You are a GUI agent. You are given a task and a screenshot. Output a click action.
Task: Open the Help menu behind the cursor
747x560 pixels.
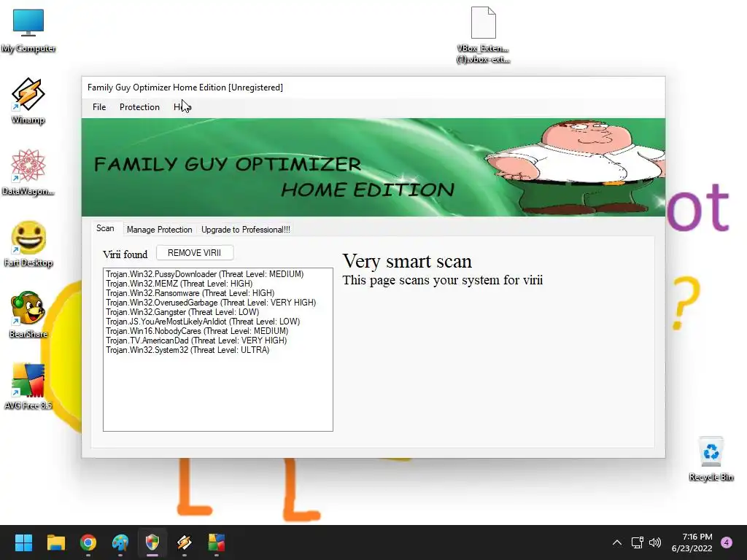182,107
